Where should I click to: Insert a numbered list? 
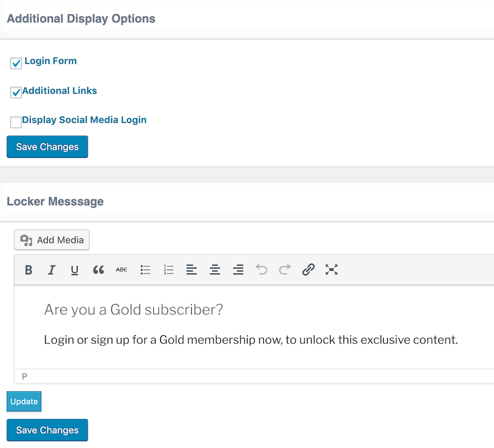click(169, 270)
